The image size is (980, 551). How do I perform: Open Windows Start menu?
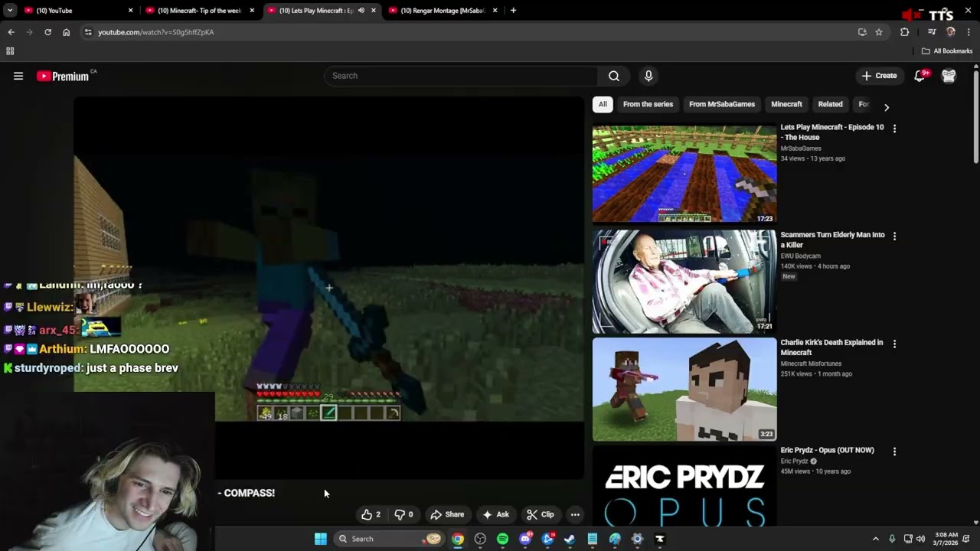tap(321, 539)
